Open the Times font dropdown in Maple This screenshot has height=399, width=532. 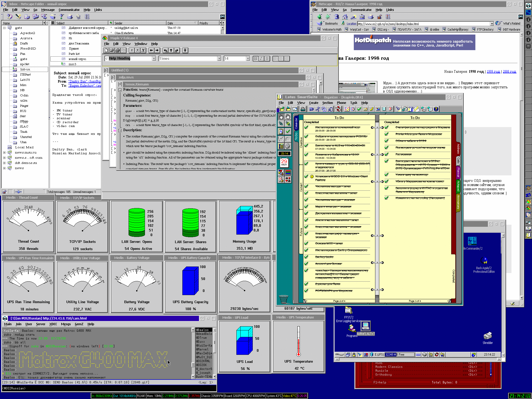219,58
